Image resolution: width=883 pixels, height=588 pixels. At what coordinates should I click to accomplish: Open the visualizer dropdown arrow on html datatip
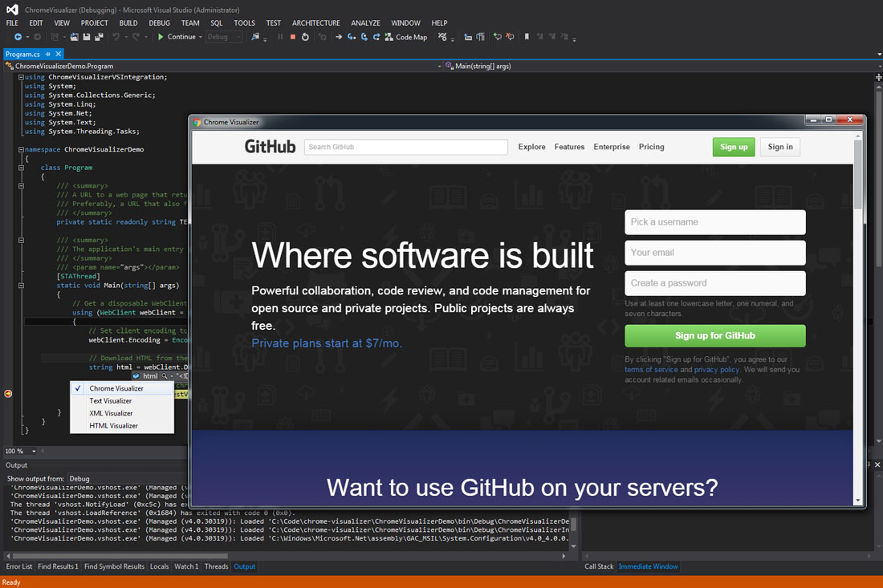(x=171, y=376)
